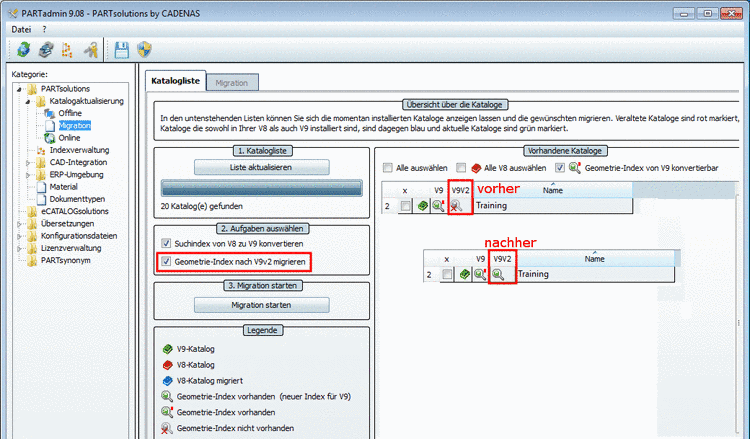
Task: Toggle Suchindex von V8 zu V9 konvertieren checkbox
Action: point(166,243)
